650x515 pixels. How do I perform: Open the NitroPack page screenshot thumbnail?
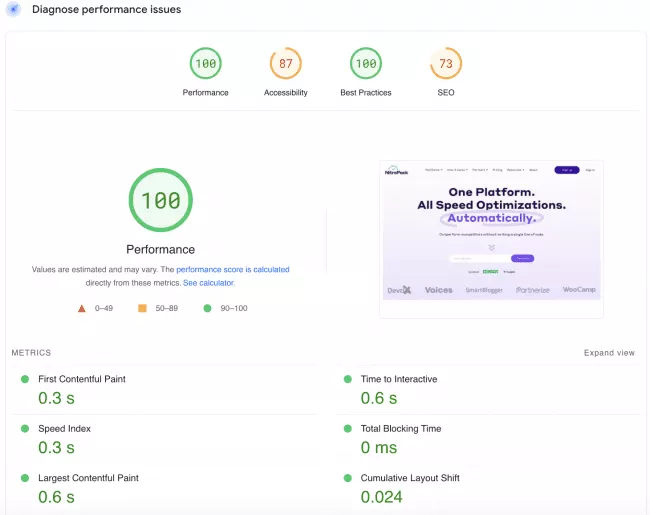pyautogui.click(x=491, y=239)
